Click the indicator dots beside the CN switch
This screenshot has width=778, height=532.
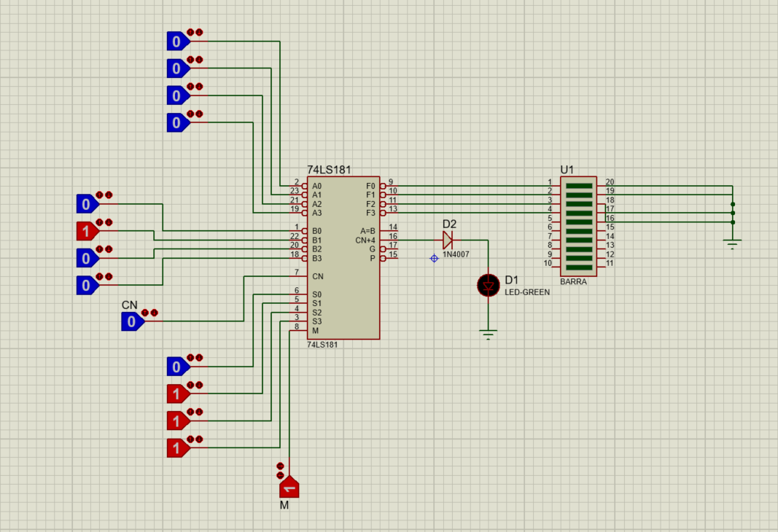(150, 313)
